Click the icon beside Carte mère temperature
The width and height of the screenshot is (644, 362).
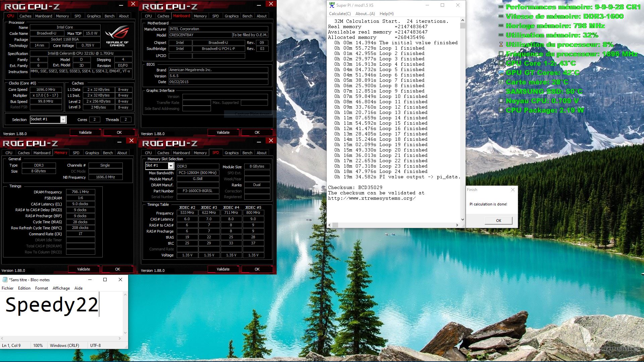(x=501, y=82)
